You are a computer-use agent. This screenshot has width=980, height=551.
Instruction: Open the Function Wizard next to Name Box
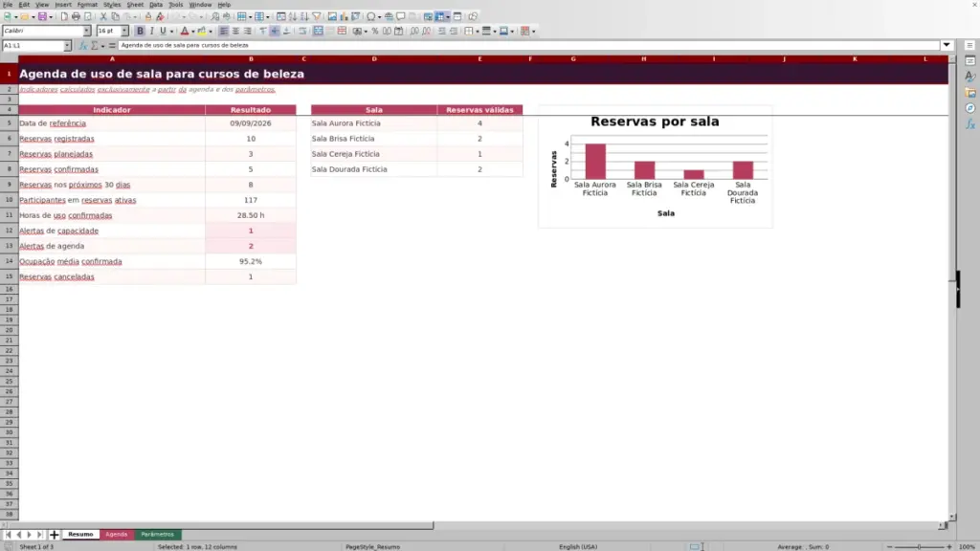(82, 46)
